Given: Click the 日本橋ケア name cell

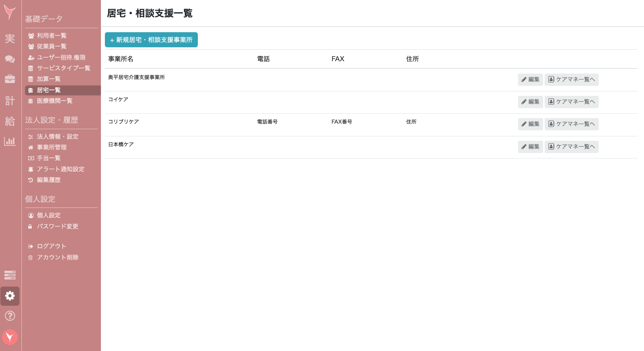Looking at the screenshot, I should pyautogui.click(x=121, y=144).
